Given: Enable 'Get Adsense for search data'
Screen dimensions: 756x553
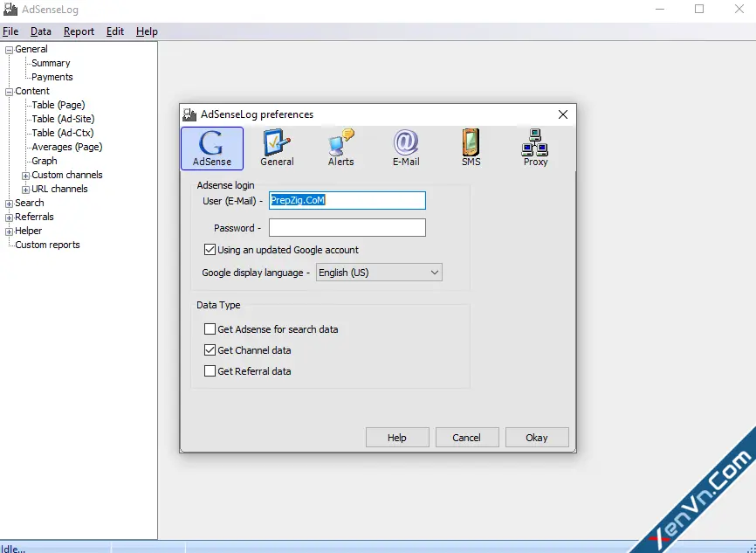Looking at the screenshot, I should [210, 329].
